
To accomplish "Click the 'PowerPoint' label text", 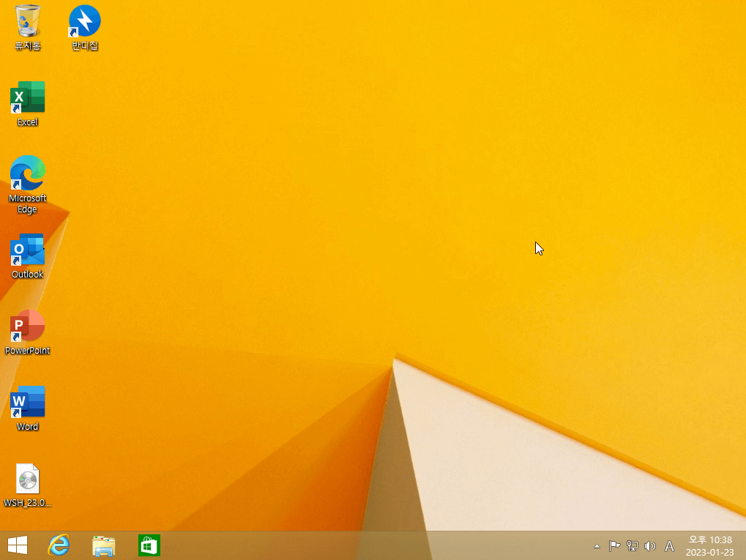I will 27,350.
